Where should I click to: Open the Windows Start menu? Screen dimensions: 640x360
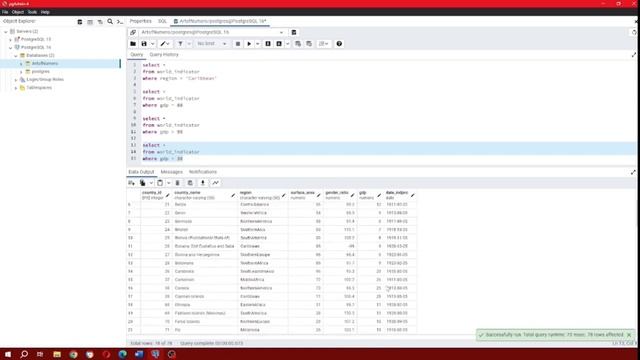pyautogui.click(x=8, y=354)
